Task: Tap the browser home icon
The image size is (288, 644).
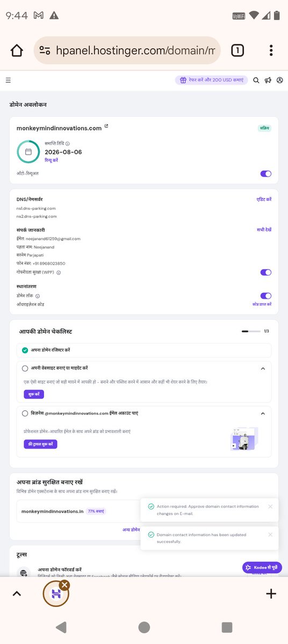Action: pos(17,50)
